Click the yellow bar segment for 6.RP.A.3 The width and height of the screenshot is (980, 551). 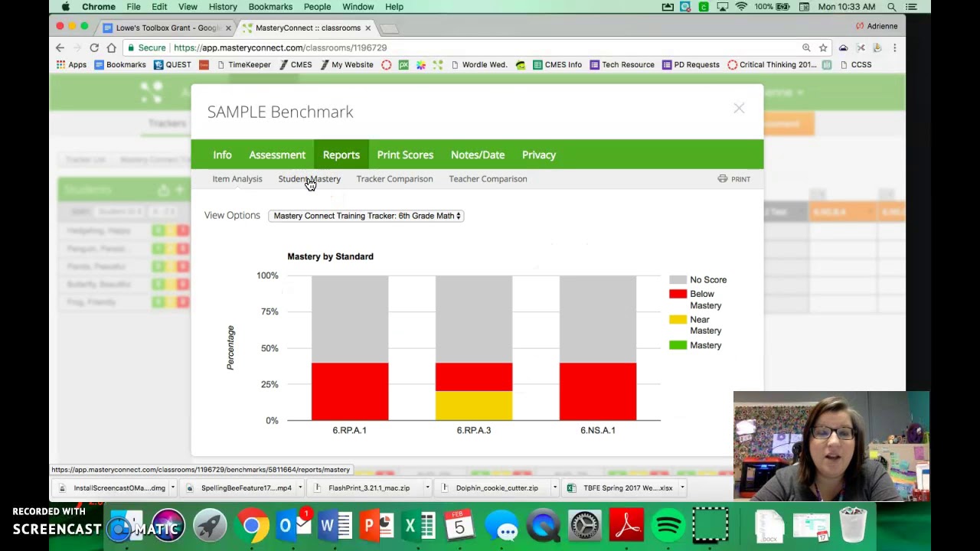[473, 406]
